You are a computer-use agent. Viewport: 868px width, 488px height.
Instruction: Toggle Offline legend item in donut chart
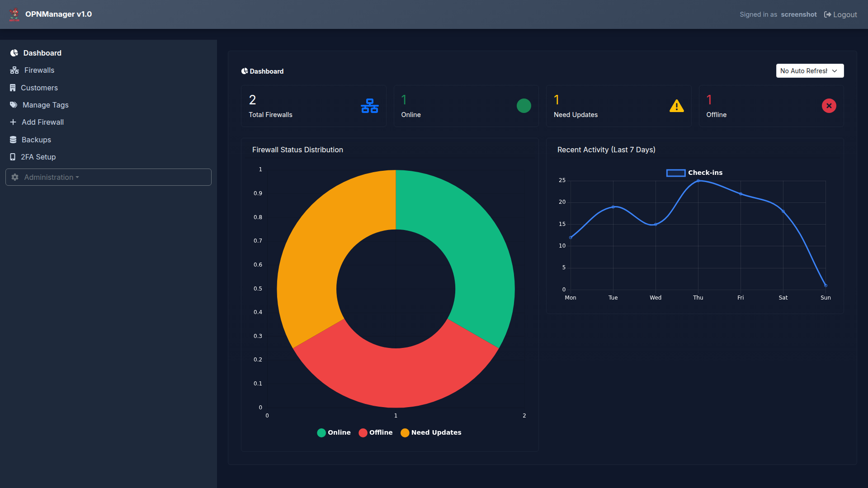click(x=376, y=432)
